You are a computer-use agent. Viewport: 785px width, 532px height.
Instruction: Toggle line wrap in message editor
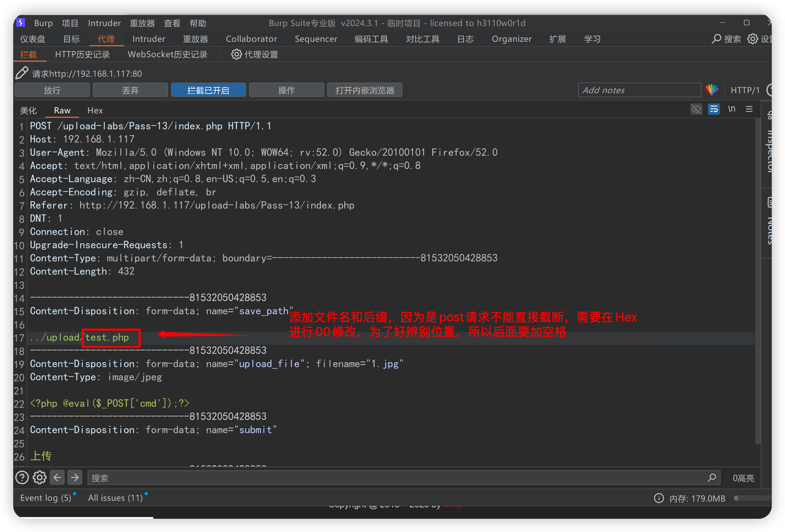pos(714,109)
